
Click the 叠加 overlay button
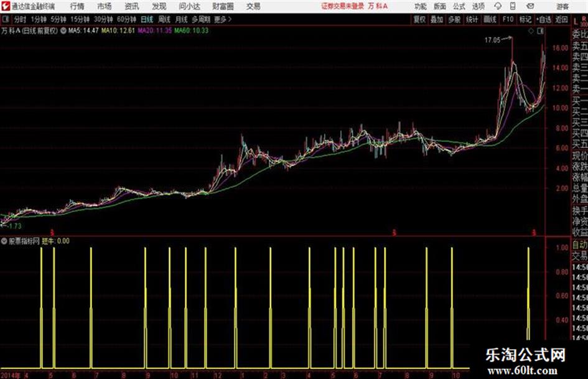click(x=437, y=19)
